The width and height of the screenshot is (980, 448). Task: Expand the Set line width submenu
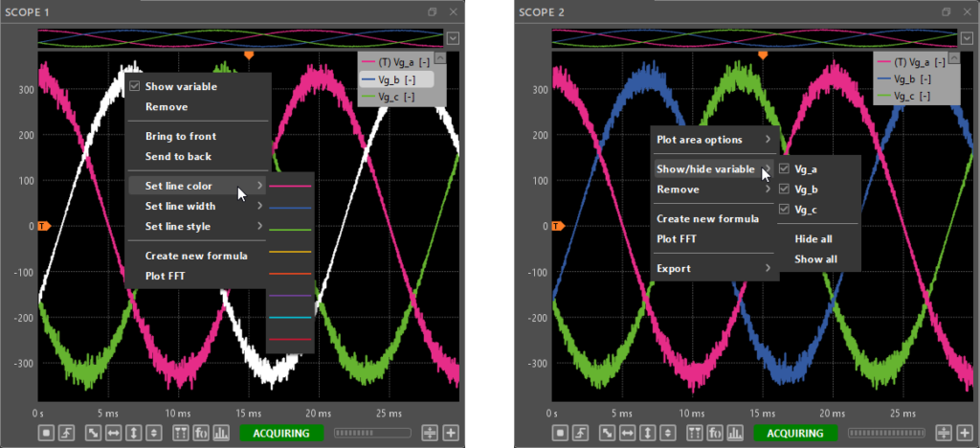click(x=196, y=206)
